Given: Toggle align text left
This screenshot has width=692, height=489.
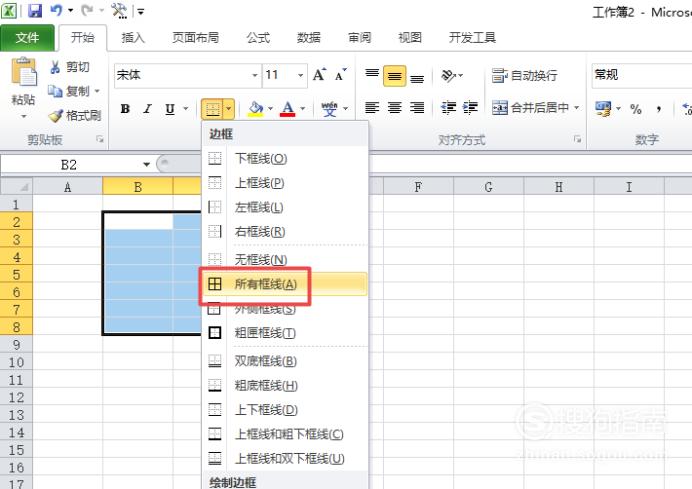Looking at the screenshot, I should tap(372, 107).
